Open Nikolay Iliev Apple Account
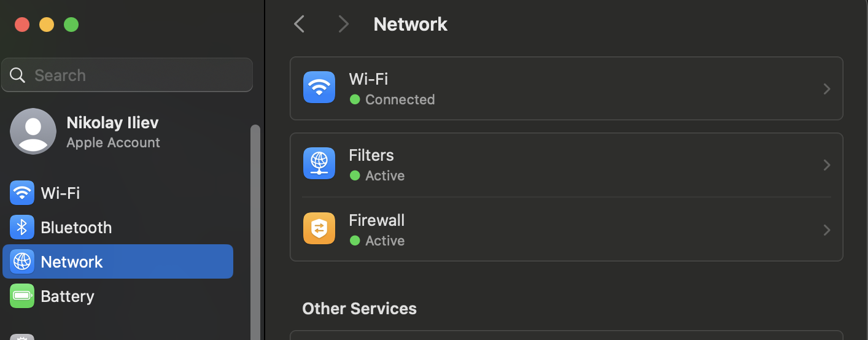 113,131
